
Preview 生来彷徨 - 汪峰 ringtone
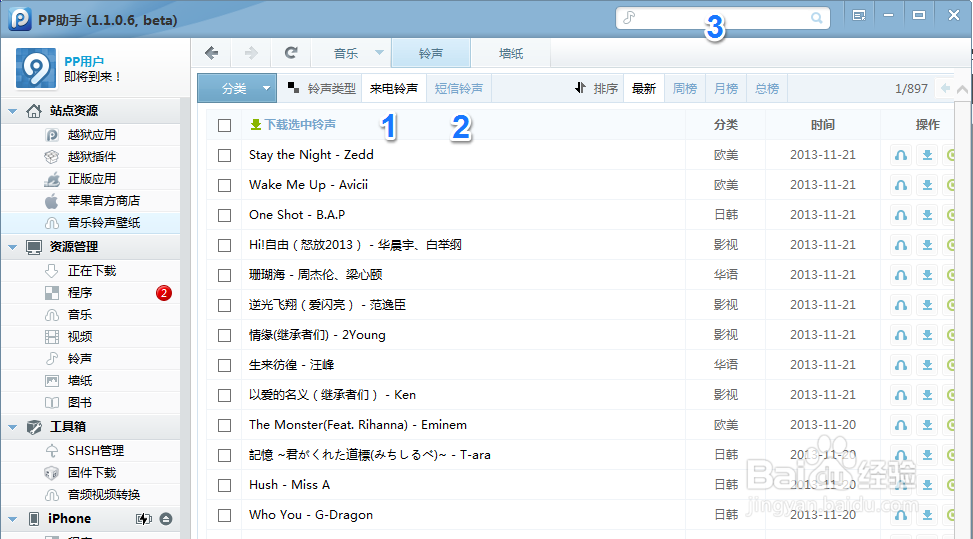901,365
